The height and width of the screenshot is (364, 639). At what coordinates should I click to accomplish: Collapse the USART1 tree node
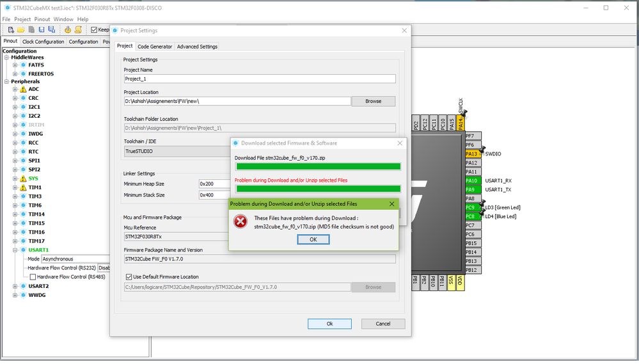coord(15,250)
